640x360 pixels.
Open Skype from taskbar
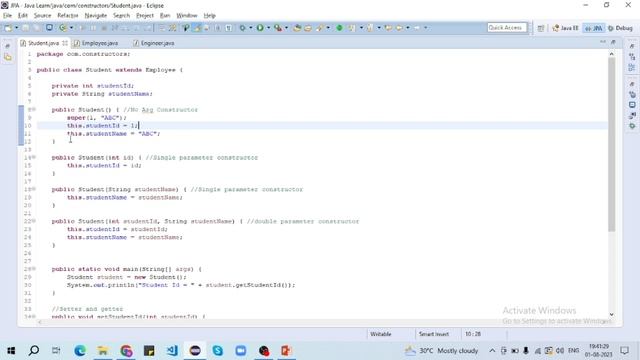(218, 351)
